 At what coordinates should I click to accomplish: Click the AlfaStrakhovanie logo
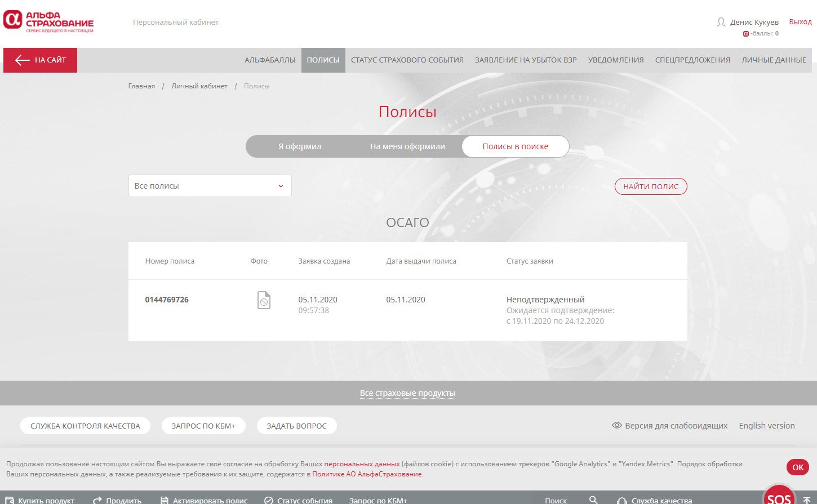click(48, 21)
